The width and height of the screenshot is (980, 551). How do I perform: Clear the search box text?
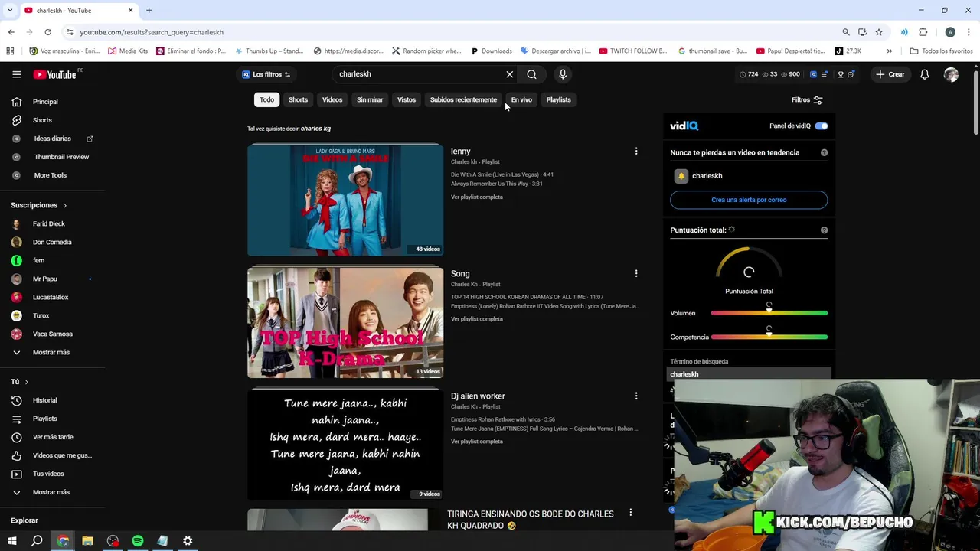coord(509,74)
